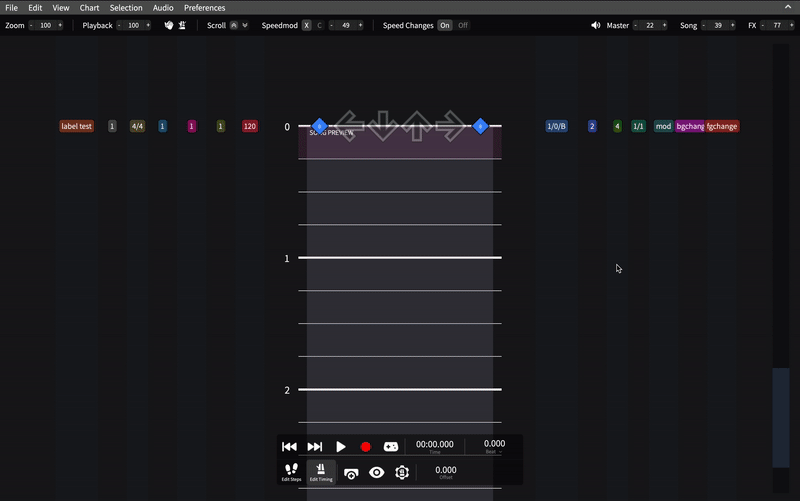This screenshot has width=800, height=501.
Task: Click the green 4 timing event
Action: (617, 126)
